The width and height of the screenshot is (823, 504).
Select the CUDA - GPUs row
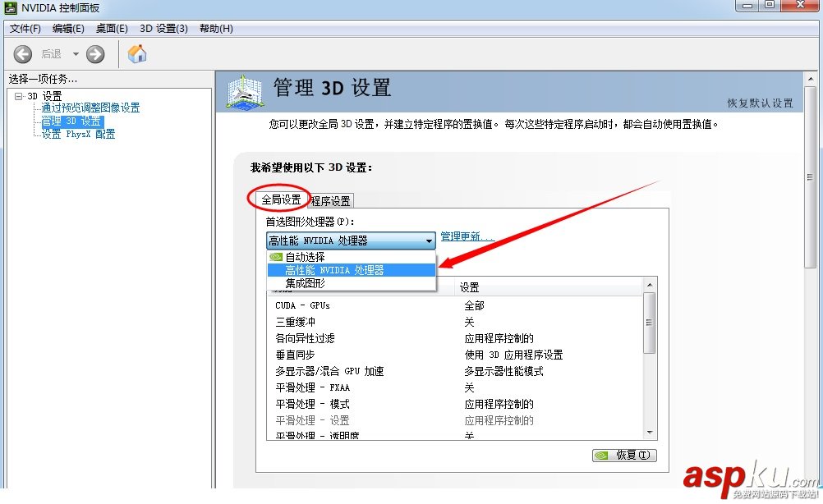454,305
